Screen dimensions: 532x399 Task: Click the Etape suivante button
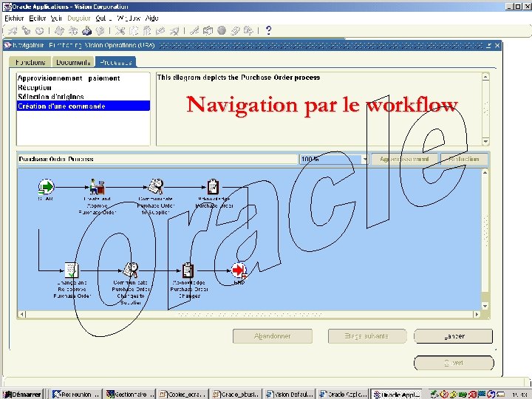click(x=366, y=336)
